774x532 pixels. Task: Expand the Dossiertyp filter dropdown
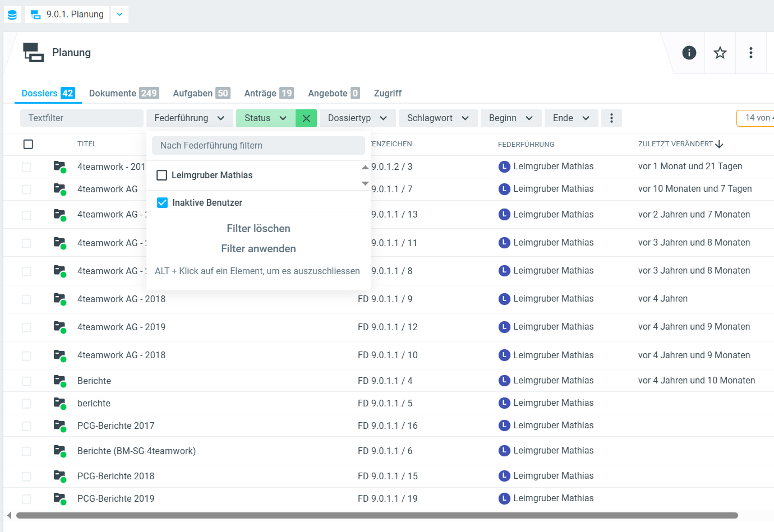tap(358, 118)
